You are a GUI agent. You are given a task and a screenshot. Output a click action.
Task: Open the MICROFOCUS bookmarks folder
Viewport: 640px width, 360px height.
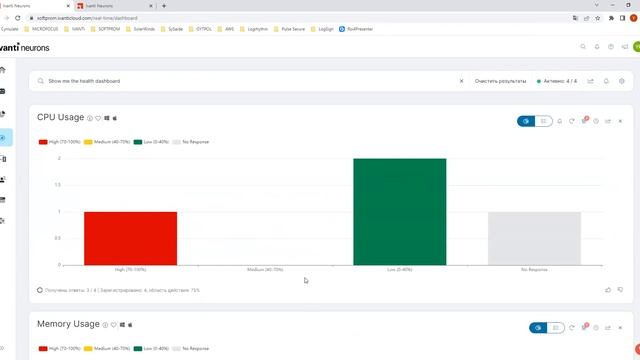[x=41, y=29]
